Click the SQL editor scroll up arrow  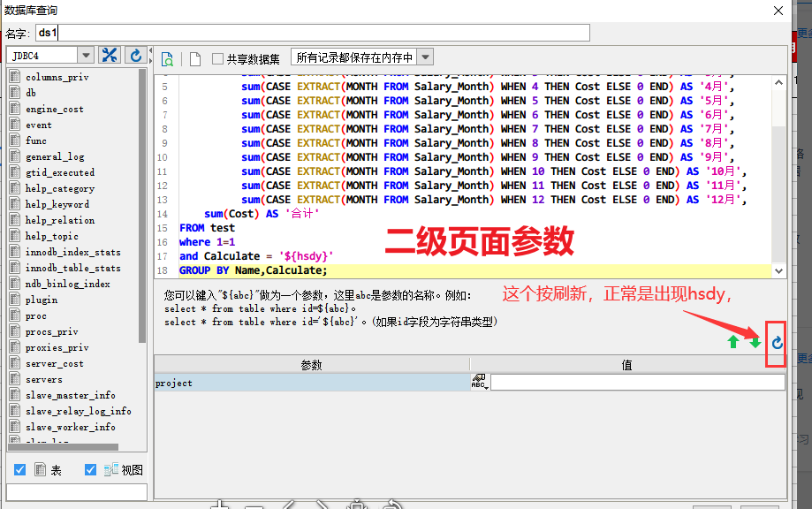[778, 82]
